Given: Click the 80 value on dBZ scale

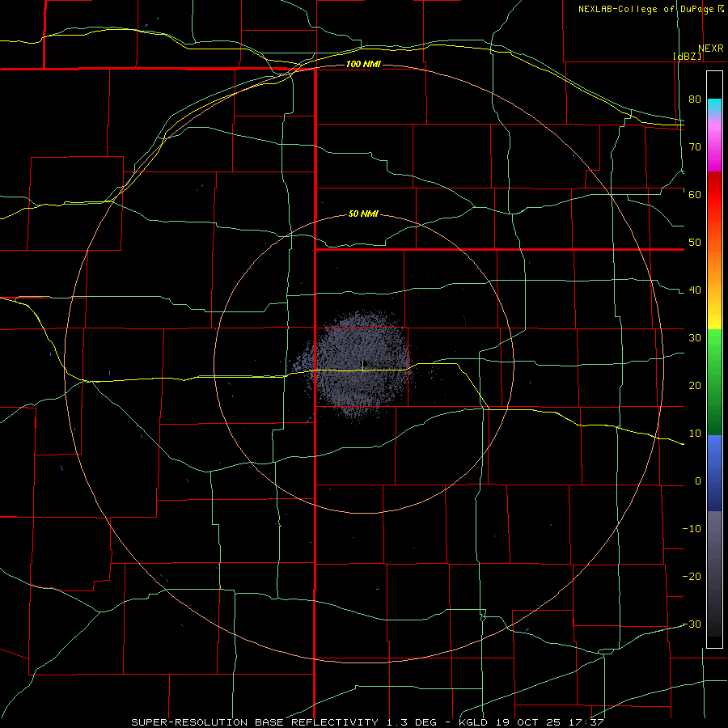Looking at the screenshot, I should pyautogui.click(x=695, y=99).
